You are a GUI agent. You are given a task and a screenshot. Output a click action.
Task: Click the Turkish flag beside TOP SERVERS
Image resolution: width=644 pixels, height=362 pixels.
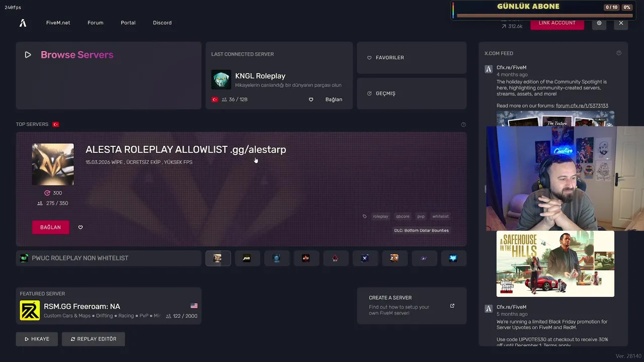point(56,124)
